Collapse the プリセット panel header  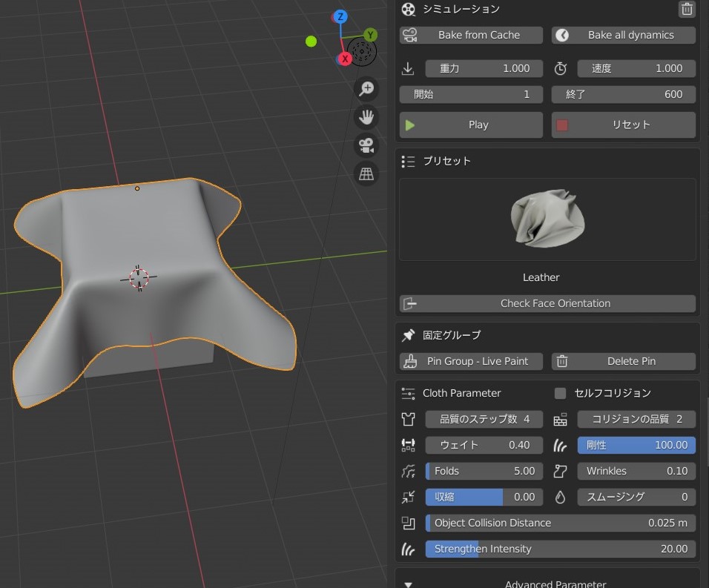coord(408,161)
